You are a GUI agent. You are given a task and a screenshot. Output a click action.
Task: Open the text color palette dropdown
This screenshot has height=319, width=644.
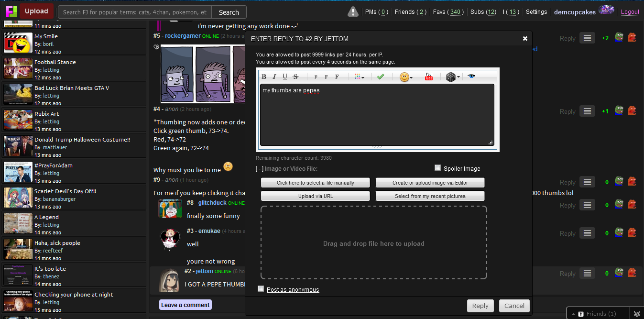coord(359,77)
